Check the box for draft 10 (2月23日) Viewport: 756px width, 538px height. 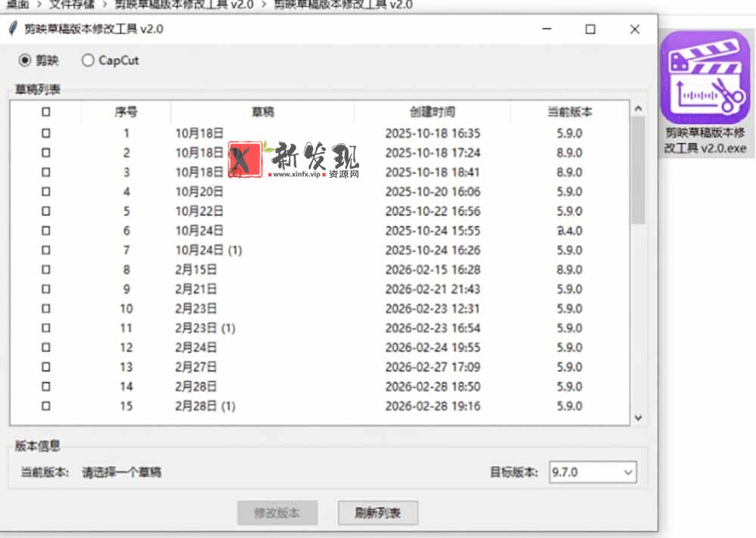pos(46,308)
